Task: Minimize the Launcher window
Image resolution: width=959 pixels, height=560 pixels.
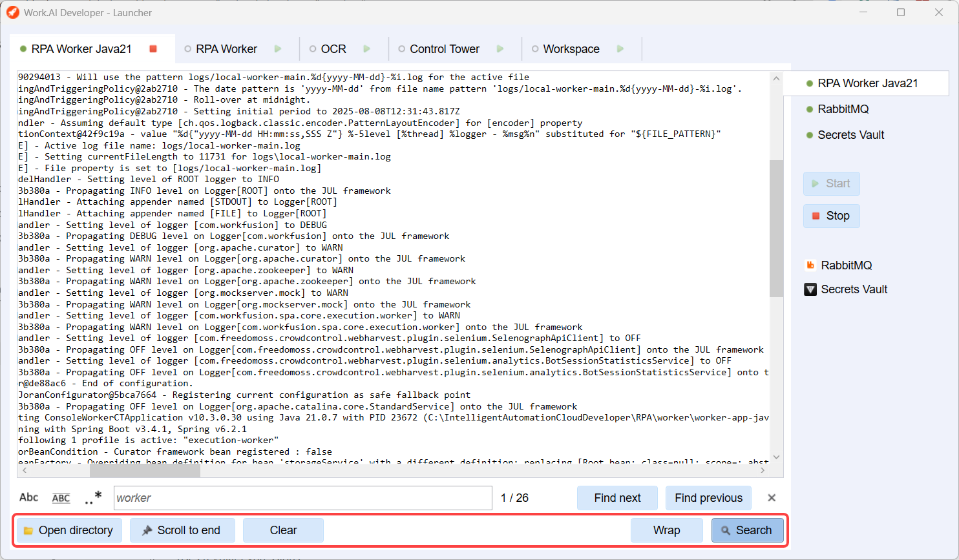Action: 863,12
